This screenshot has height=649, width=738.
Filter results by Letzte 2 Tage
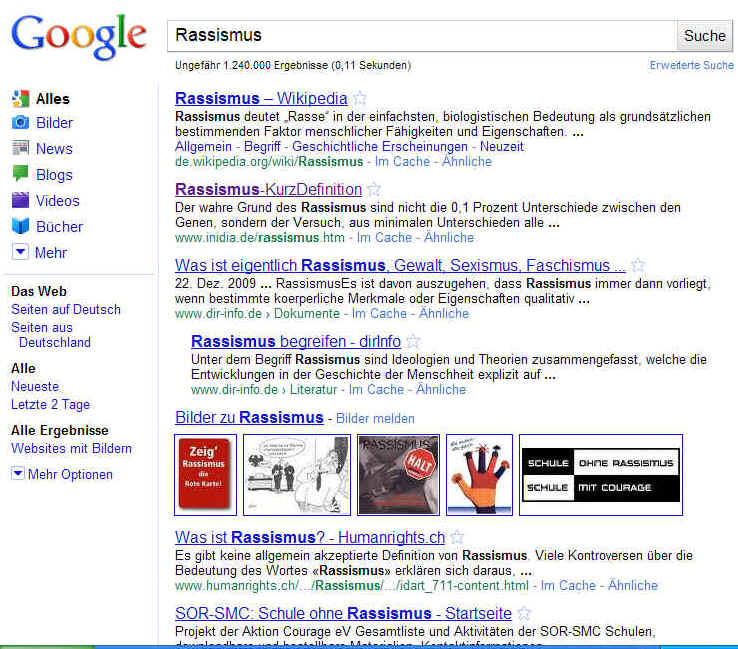click(50, 405)
